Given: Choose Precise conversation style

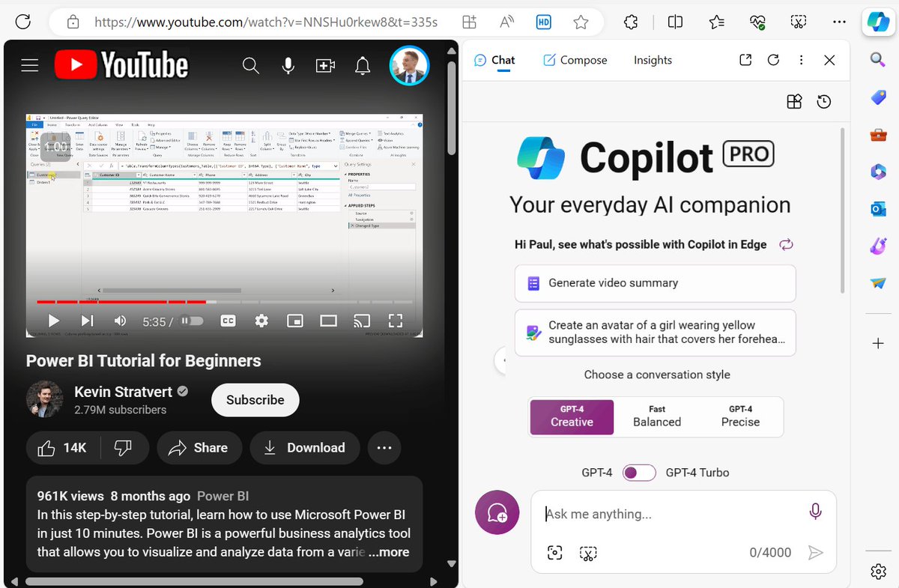Looking at the screenshot, I should coord(741,416).
